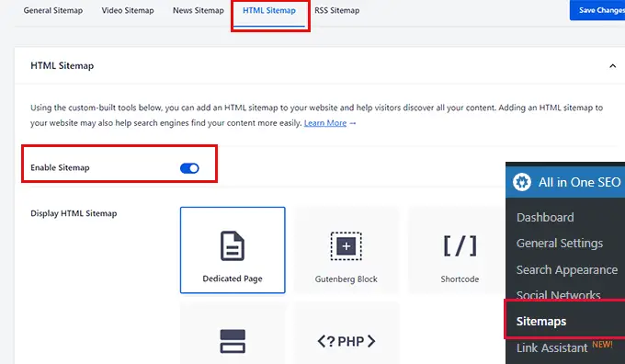Pick the Shortcode bracket icon
625x364 pixels.
[460, 246]
